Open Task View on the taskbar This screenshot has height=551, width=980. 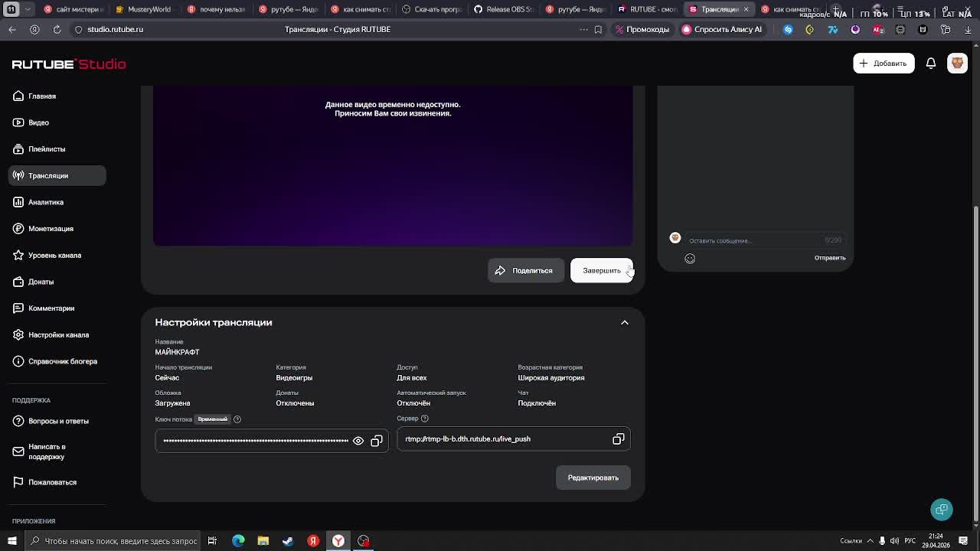[212, 541]
